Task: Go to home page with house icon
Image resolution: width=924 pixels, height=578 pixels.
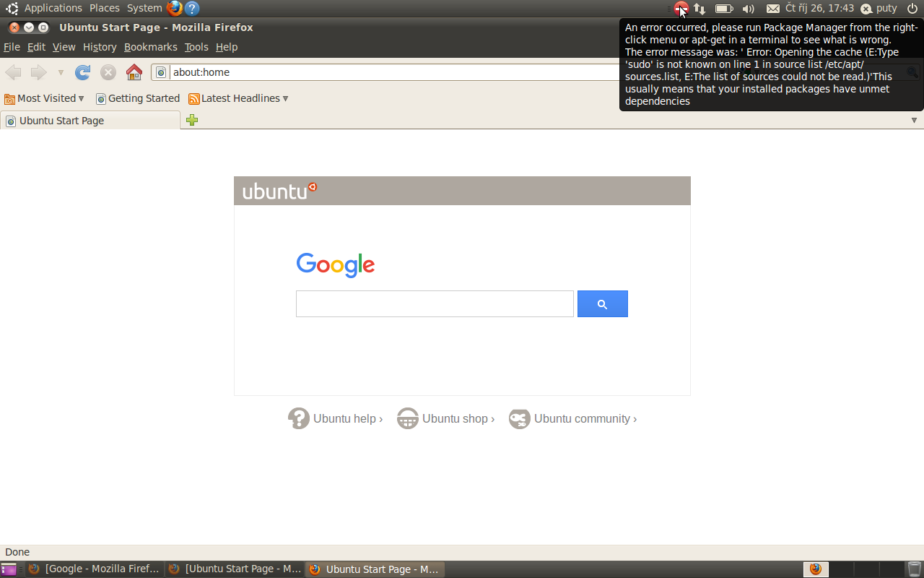Action: coord(134,72)
